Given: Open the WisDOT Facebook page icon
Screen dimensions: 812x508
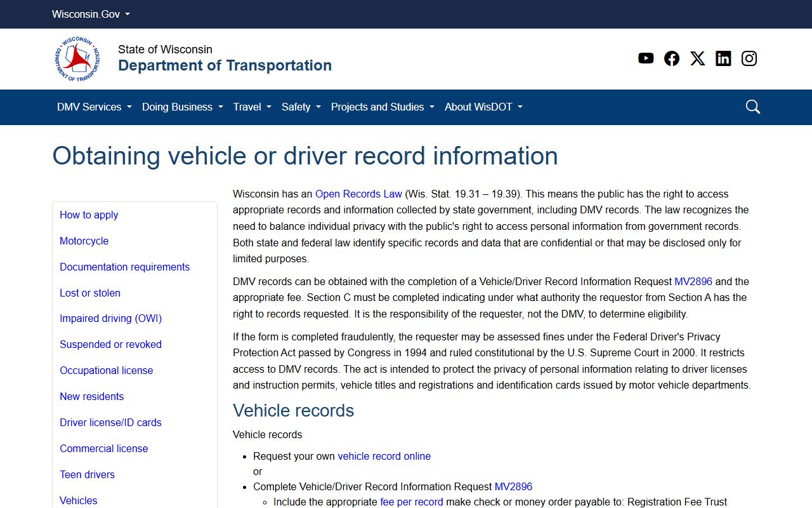Looking at the screenshot, I should pyautogui.click(x=672, y=58).
